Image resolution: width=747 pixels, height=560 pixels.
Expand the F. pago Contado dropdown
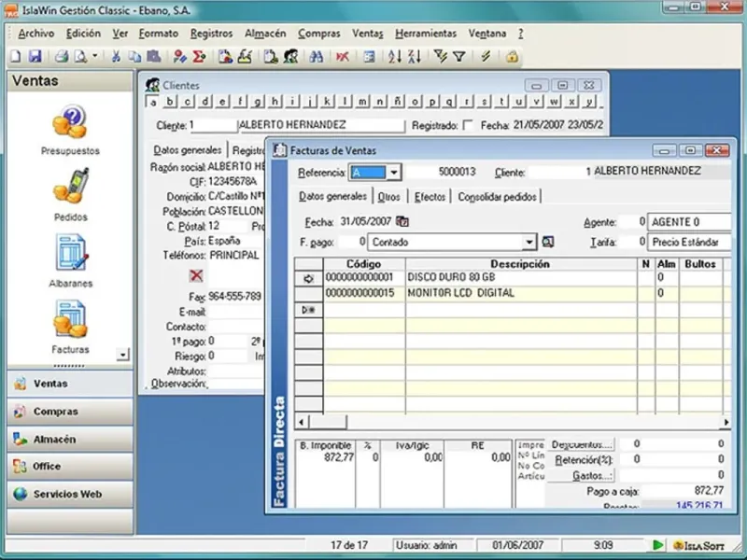529,242
